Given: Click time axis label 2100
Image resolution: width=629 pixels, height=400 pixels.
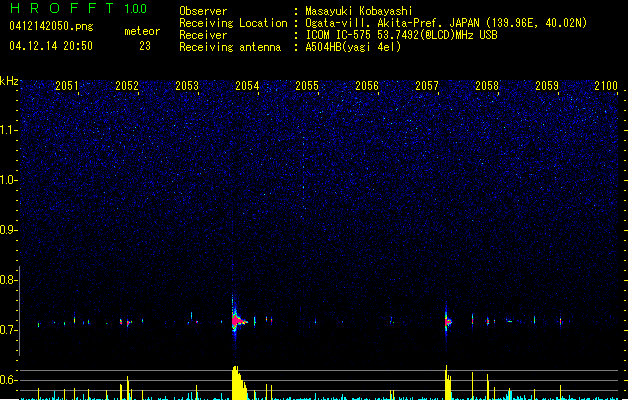Looking at the screenshot, I should pyautogui.click(x=606, y=86).
